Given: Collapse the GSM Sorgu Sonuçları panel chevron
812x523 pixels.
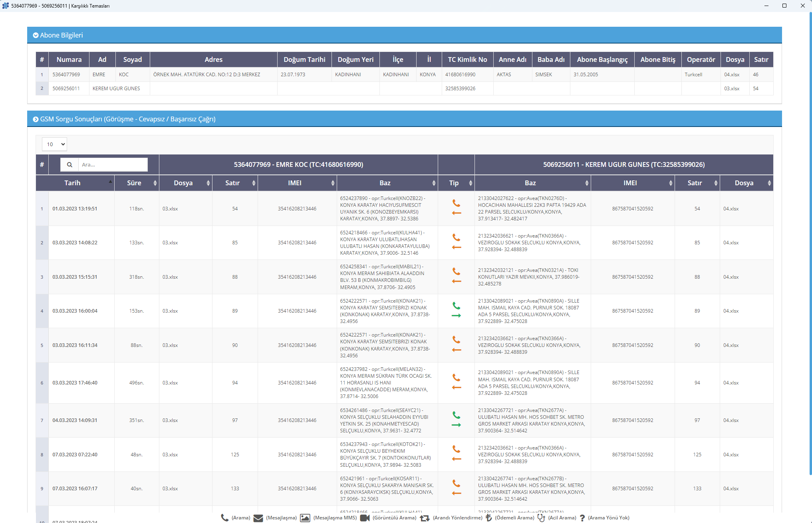Looking at the screenshot, I should pyautogui.click(x=36, y=119).
